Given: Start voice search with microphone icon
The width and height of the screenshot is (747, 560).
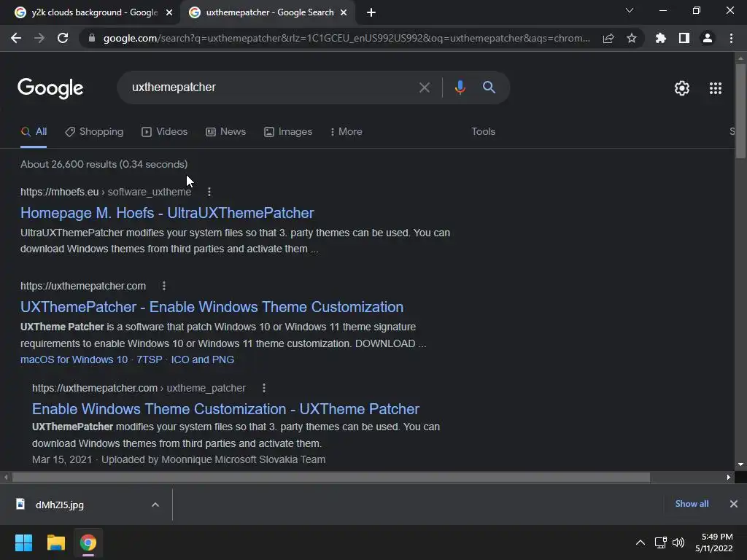Looking at the screenshot, I should click(x=460, y=87).
